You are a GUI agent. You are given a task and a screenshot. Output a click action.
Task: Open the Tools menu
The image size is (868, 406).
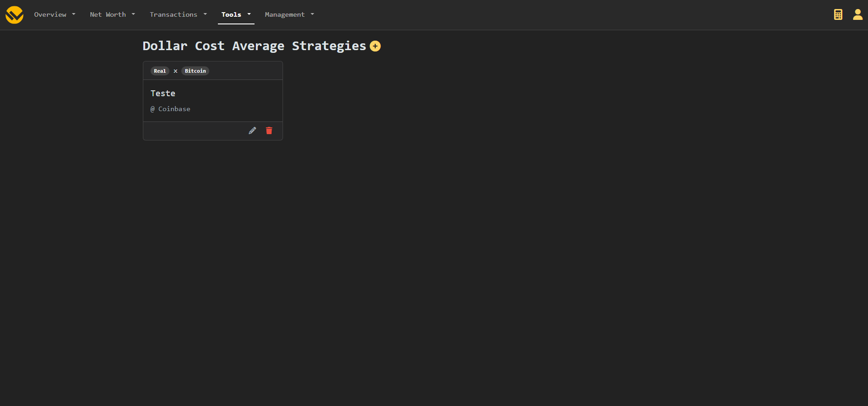pyautogui.click(x=231, y=14)
